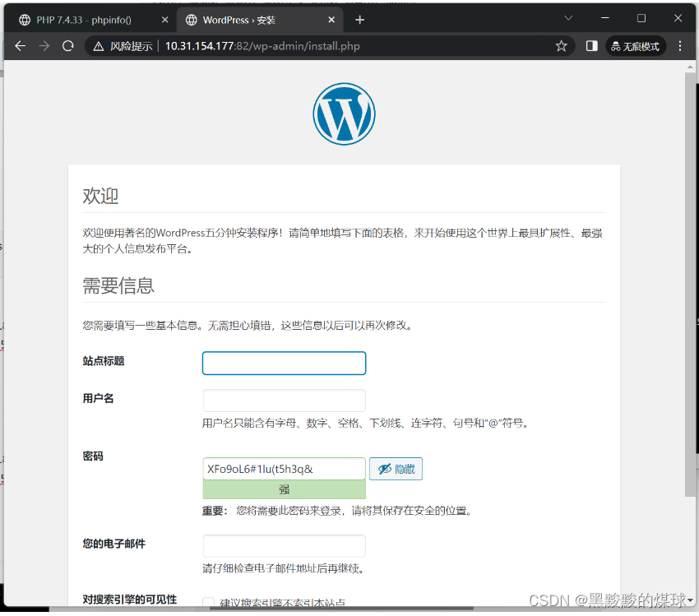Click the WordPress logo image

(x=344, y=113)
